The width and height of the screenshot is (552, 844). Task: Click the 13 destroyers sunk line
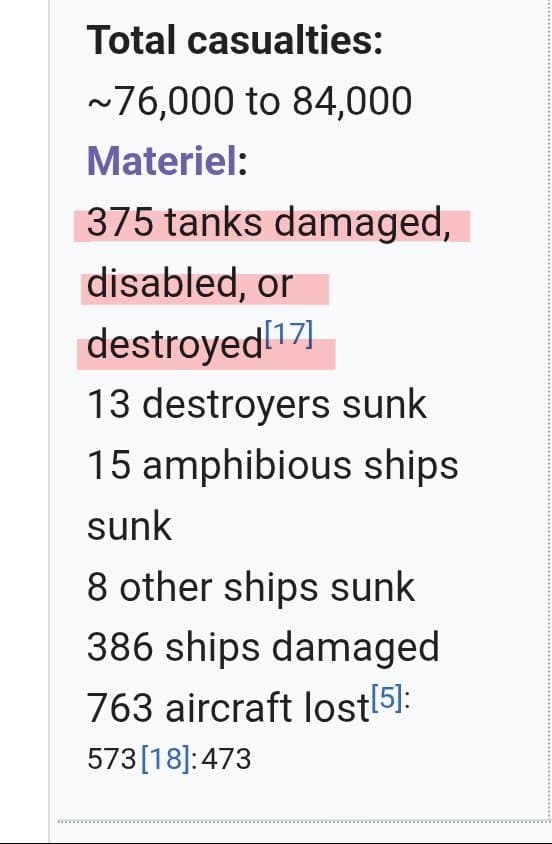(257, 404)
